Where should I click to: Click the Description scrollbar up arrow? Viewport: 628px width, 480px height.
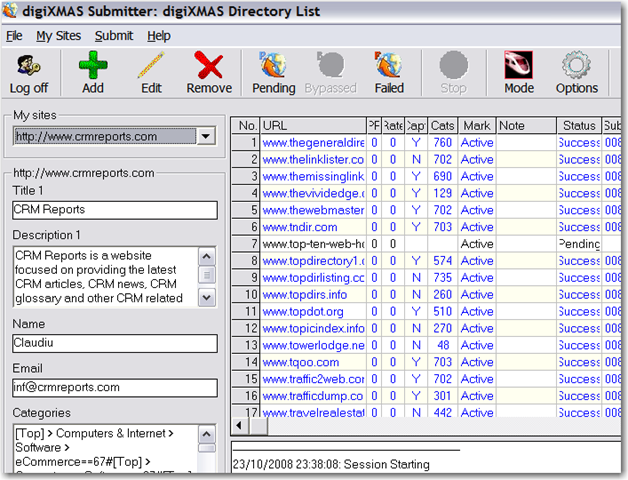point(207,256)
